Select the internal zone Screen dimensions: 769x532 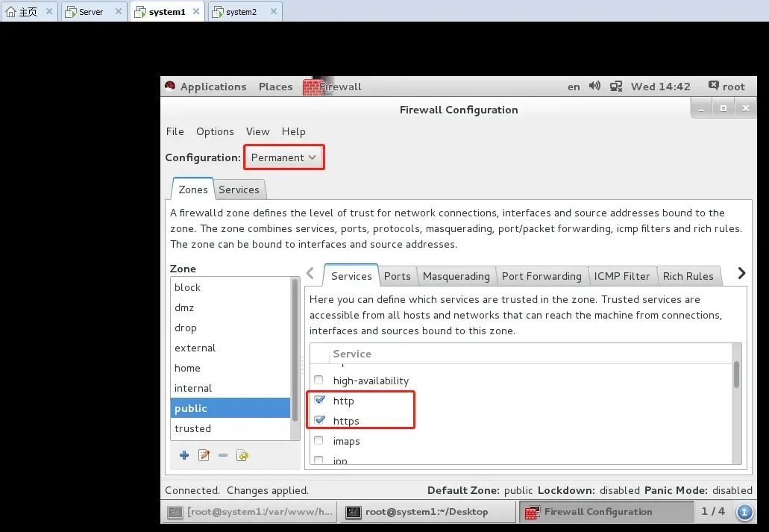coord(230,388)
